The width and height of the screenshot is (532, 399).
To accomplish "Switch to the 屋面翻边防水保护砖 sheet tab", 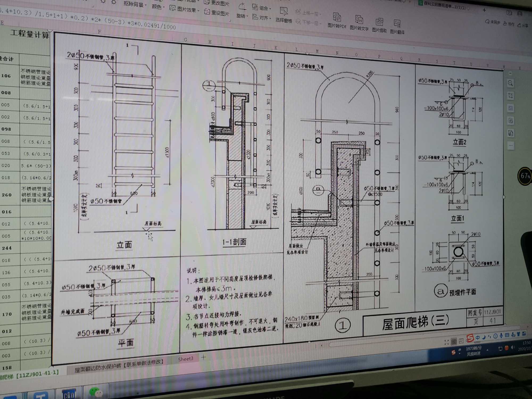I will (119, 366).
